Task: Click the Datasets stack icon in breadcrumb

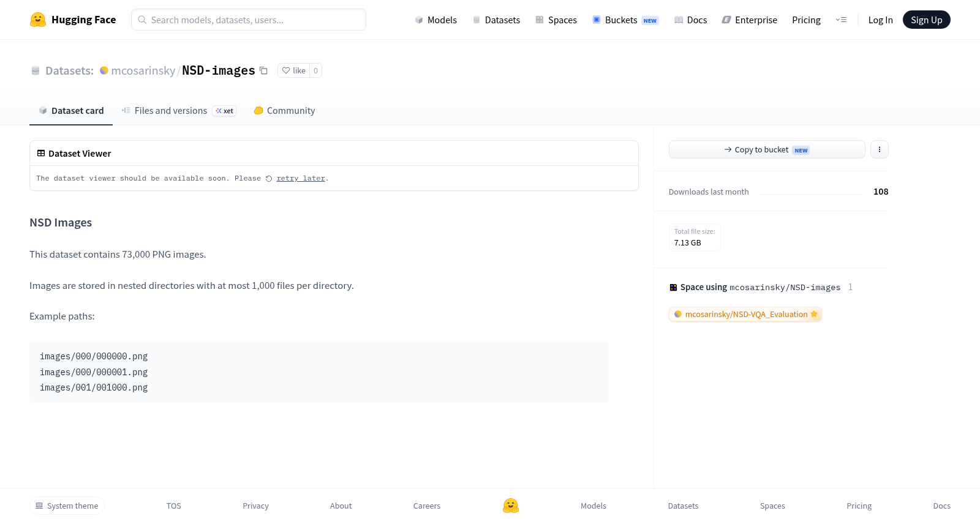Action: (36, 70)
